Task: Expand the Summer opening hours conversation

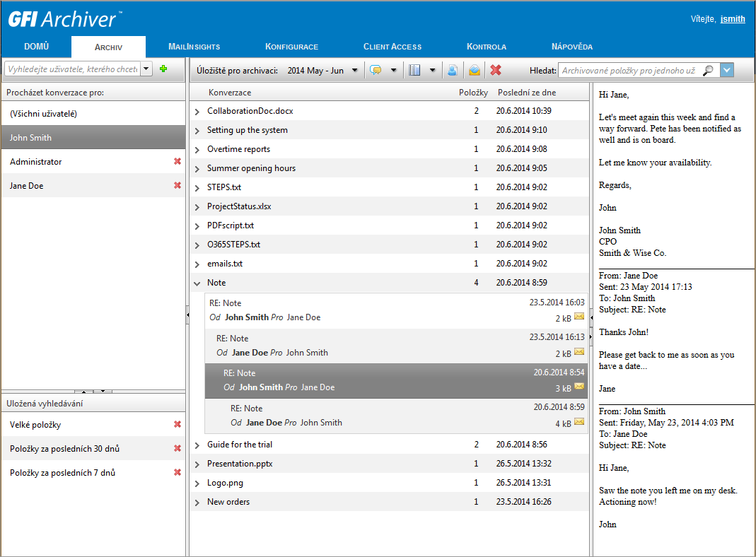Action: pos(197,169)
